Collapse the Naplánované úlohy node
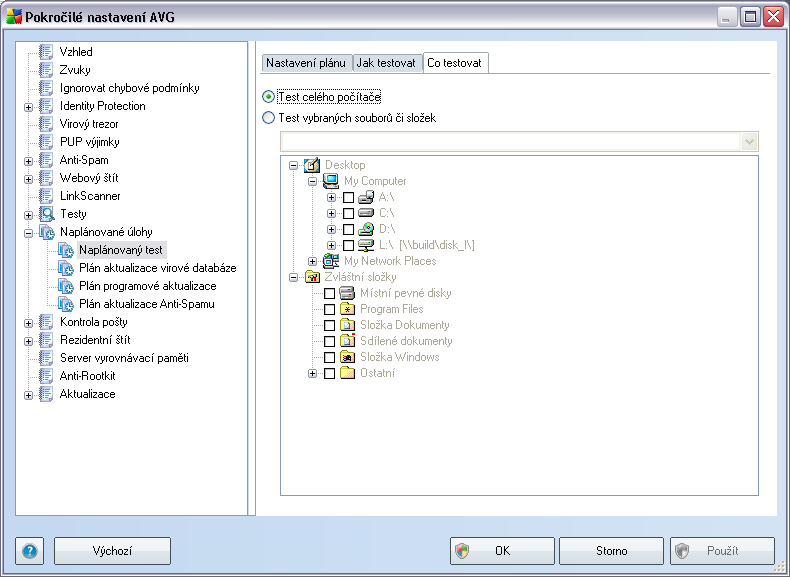The image size is (790, 577). coord(28,233)
